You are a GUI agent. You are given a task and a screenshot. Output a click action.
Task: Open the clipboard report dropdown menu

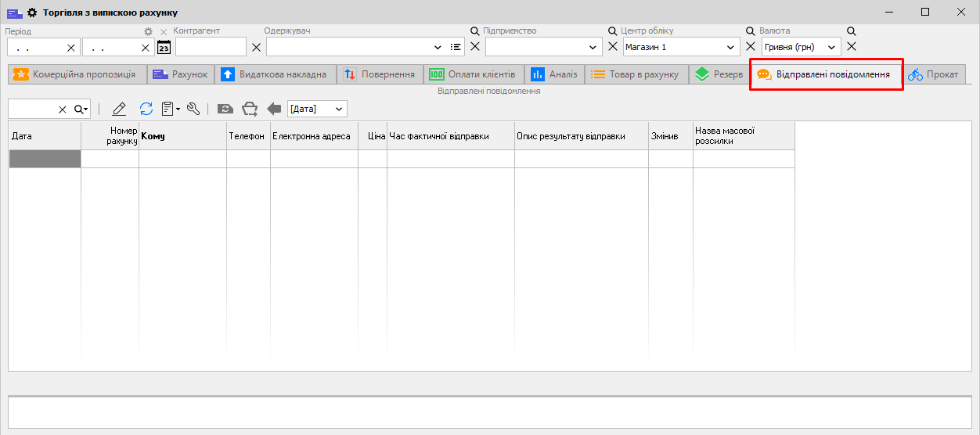pyautogui.click(x=171, y=110)
